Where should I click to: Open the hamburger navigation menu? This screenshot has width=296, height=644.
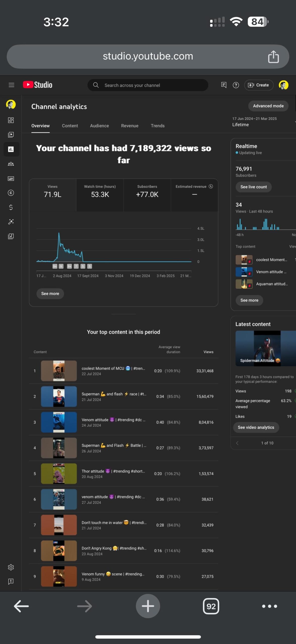pos(11,85)
